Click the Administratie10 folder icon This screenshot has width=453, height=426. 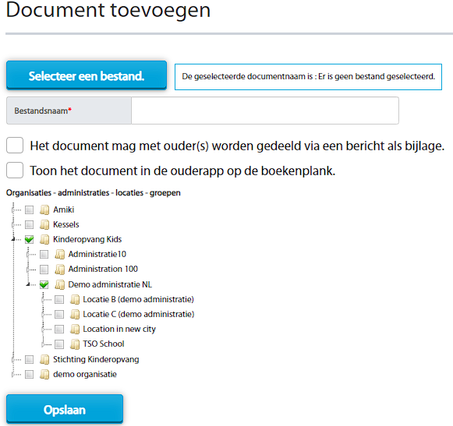click(x=59, y=254)
